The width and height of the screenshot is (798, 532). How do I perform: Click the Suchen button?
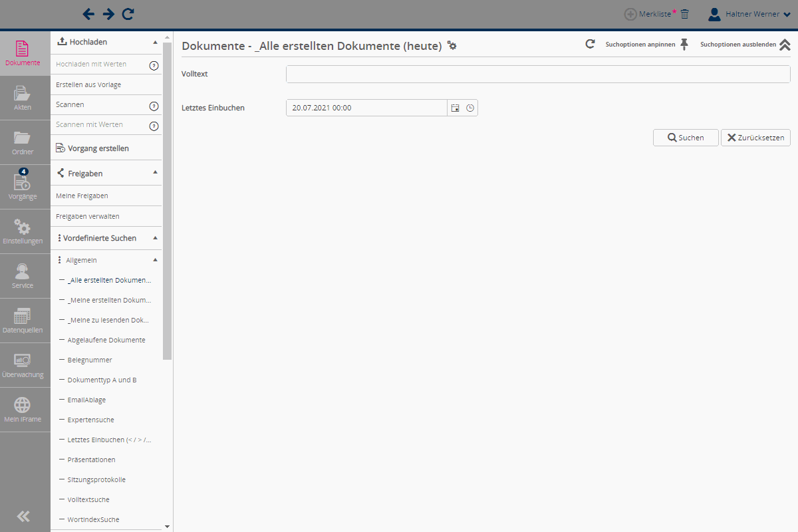pyautogui.click(x=686, y=138)
